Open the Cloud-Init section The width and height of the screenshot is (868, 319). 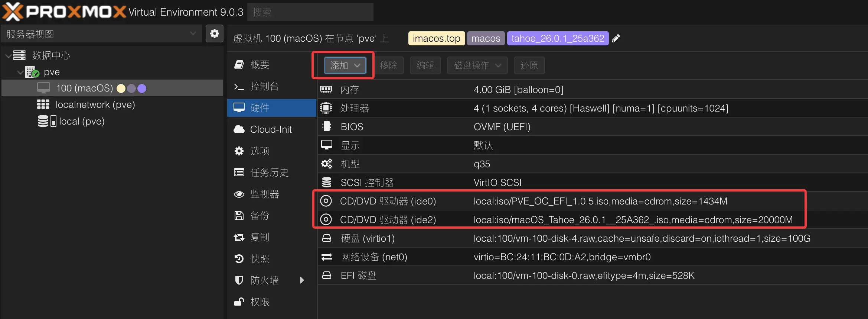point(271,129)
